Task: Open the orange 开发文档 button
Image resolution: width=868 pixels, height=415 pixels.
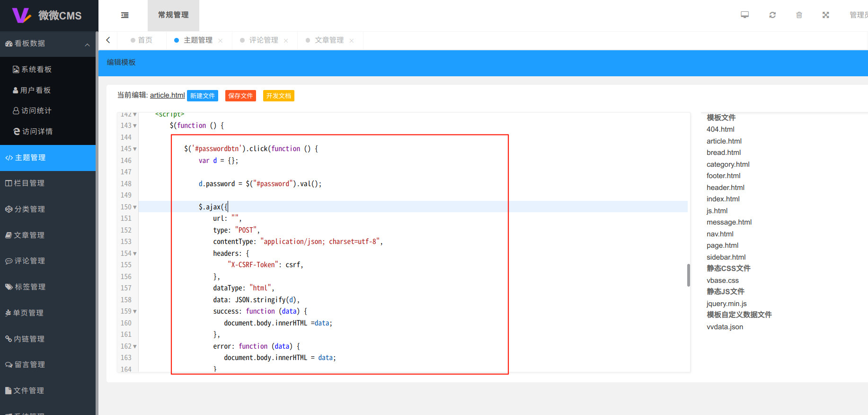Action: [278, 96]
